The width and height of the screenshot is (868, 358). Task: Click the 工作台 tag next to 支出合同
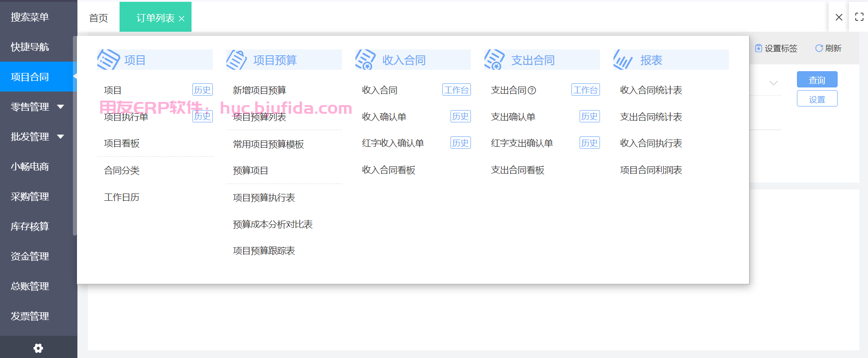pyautogui.click(x=585, y=90)
